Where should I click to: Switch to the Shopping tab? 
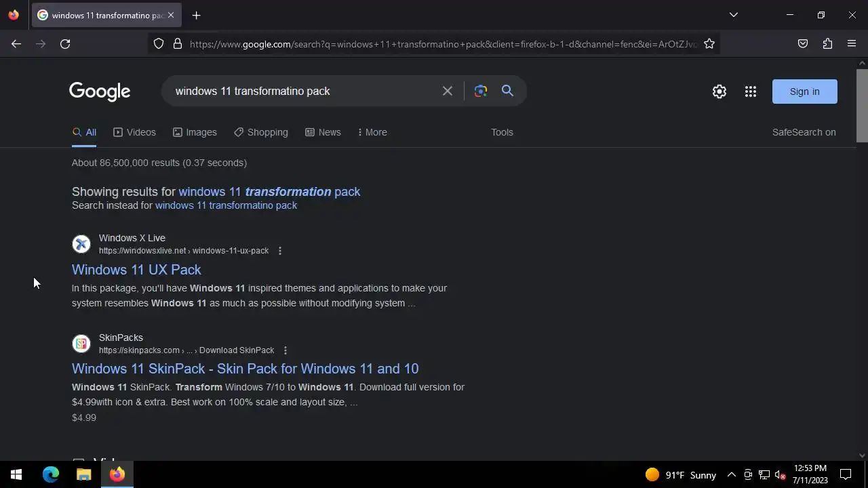pos(261,132)
